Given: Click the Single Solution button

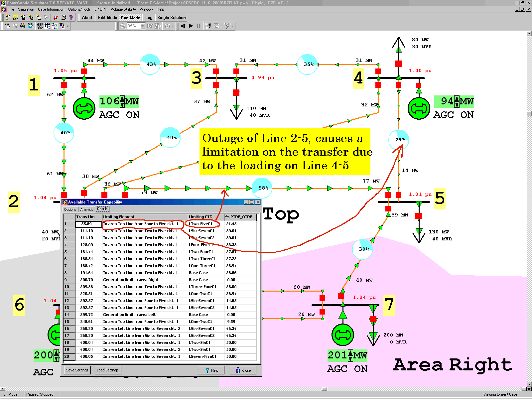Looking at the screenshot, I should 171,18.
